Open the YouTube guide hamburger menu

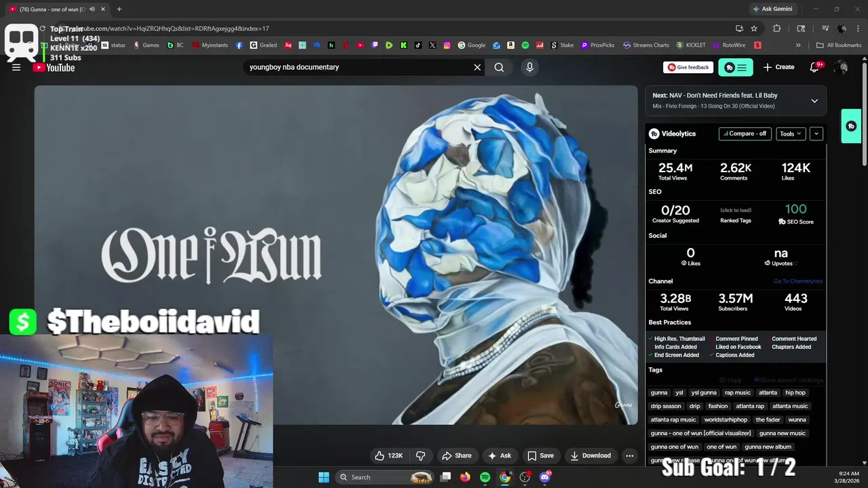click(16, 67)
